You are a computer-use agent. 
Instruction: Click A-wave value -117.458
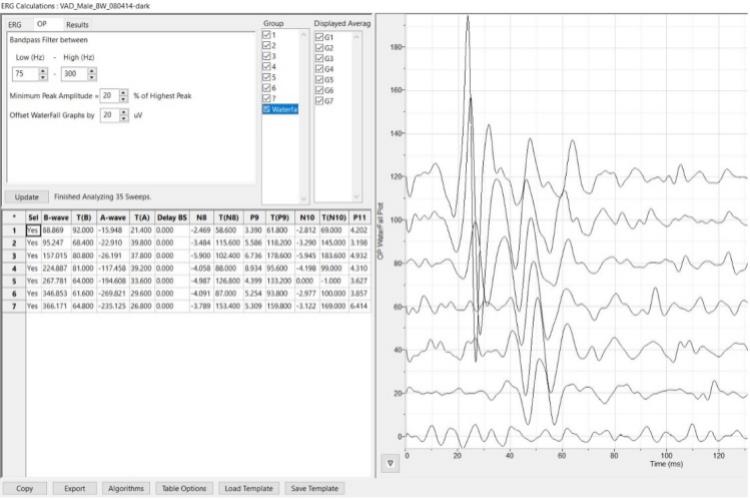(x=112, y=268)
